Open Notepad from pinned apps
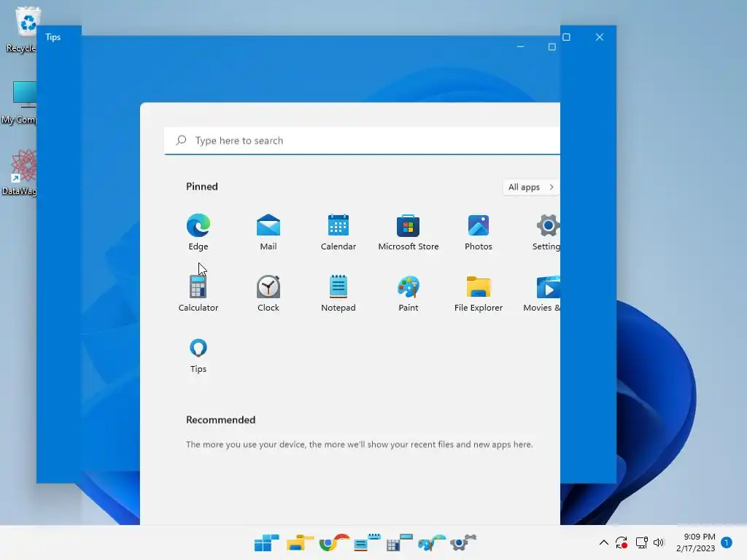The height and width of the screenshot is (560, 747). point(338,293)
